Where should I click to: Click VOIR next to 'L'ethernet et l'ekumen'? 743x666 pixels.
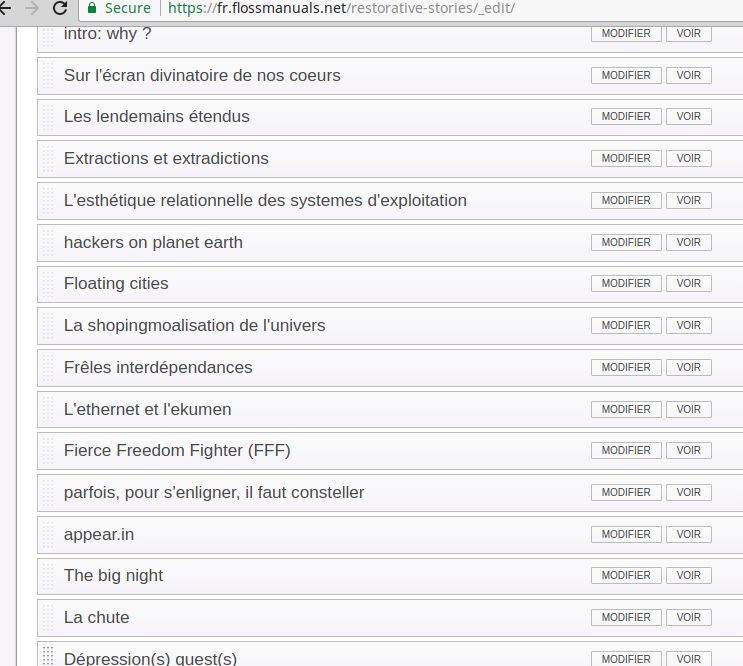click(688, 409)
